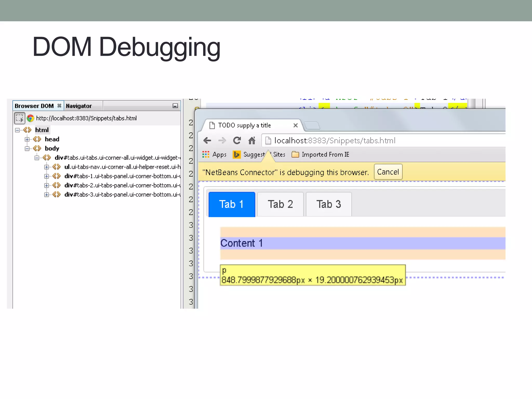Select Tab 2 on the page

click(x=280, y=204)
